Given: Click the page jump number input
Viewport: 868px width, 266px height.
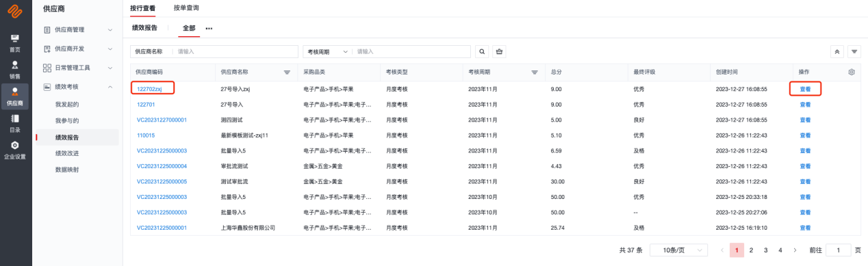Looking at the screenshot, I should (x=838, y=250).
